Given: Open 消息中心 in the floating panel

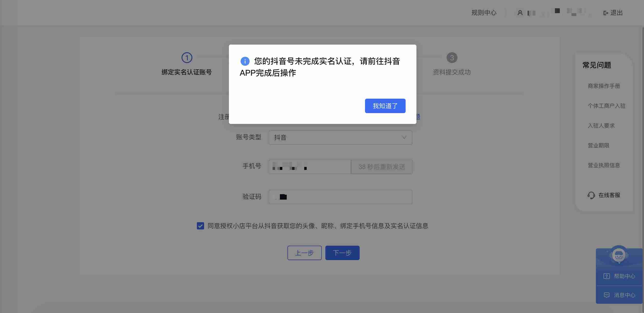Looking at the screenshot, I should click(x=625, y=295).
